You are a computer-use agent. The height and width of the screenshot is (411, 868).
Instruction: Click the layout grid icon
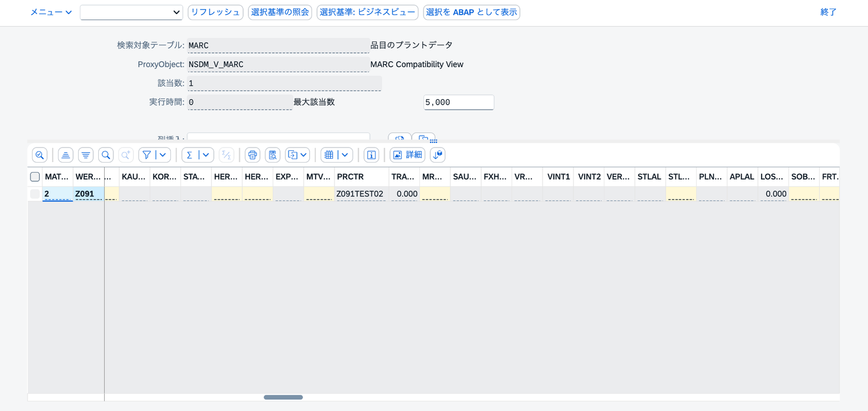(x=329, y=155)
